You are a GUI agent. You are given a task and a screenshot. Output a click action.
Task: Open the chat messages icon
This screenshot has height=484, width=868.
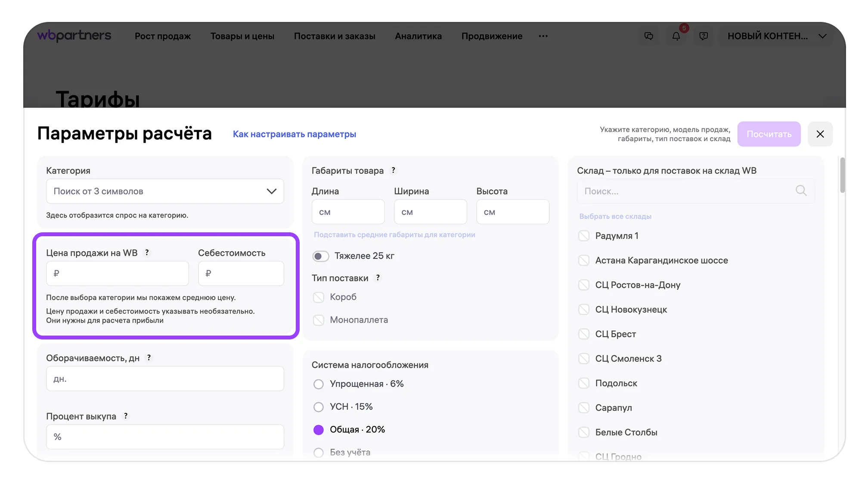(648, 36)
